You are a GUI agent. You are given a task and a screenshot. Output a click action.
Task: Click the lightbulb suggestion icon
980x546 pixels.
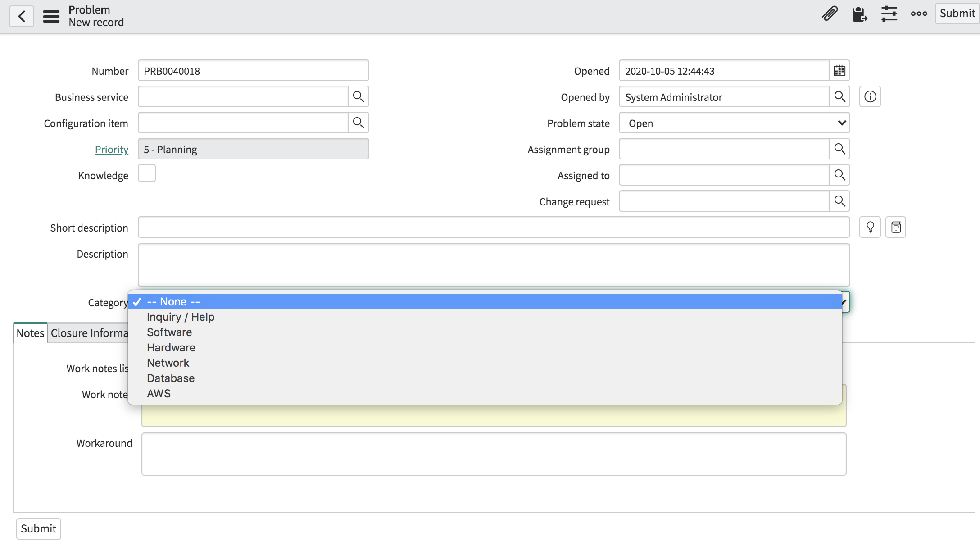coord(870,227)
